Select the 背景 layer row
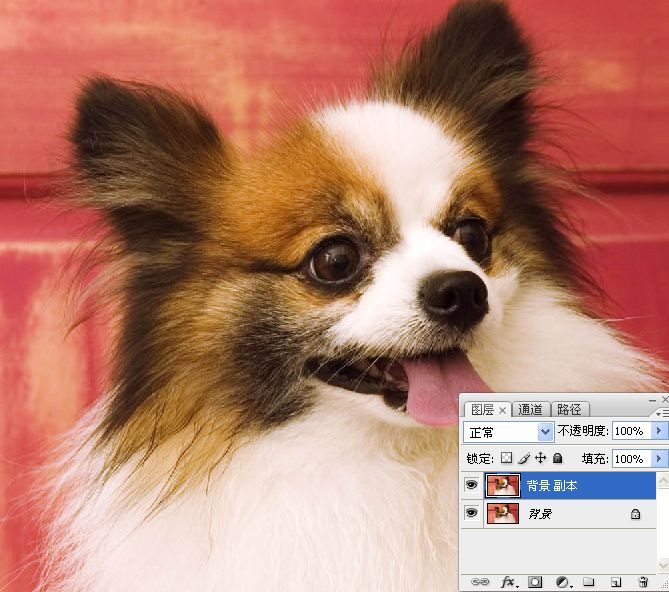669x592 pixels. click(580, 514)
